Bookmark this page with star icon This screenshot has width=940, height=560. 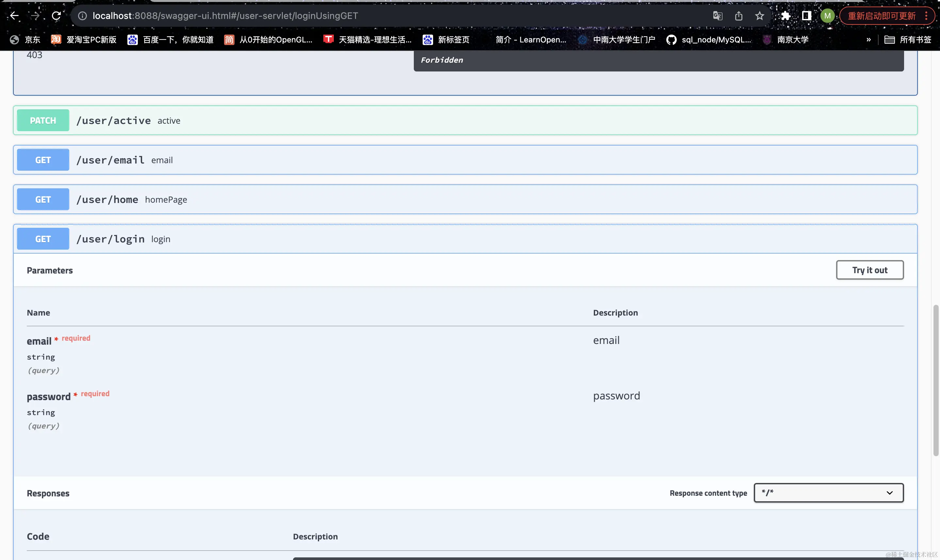759,15
